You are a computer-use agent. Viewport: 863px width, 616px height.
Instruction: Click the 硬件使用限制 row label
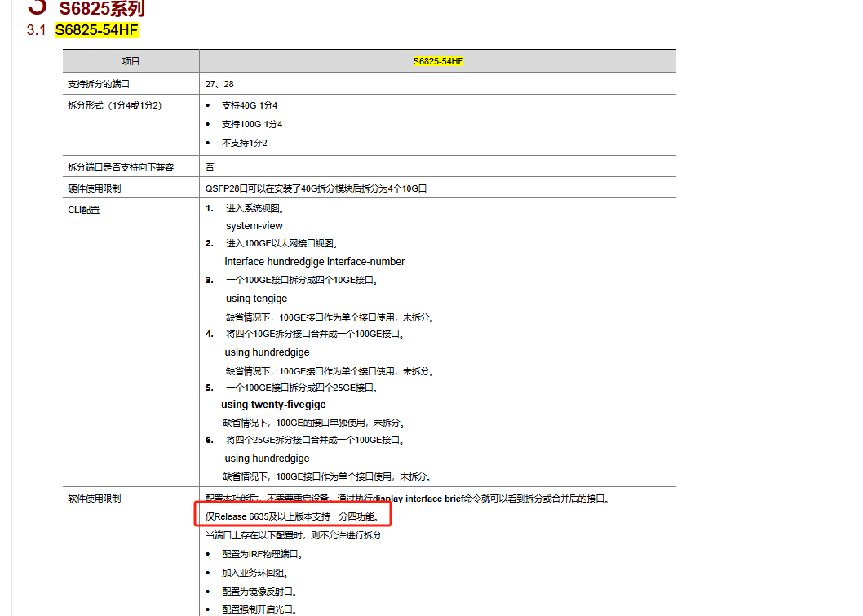pyautogui.click(x=94, y=188)
